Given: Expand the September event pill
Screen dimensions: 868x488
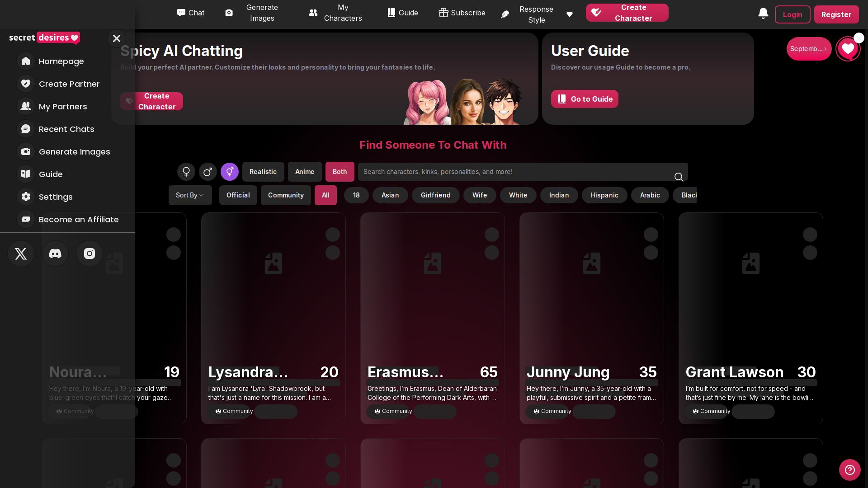Looking at the screenshot, I should [809, 49].
